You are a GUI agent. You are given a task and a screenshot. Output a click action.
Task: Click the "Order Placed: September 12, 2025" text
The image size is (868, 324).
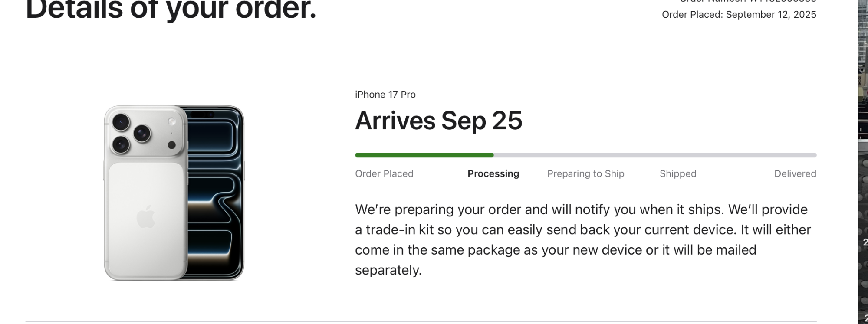(739, 15)
